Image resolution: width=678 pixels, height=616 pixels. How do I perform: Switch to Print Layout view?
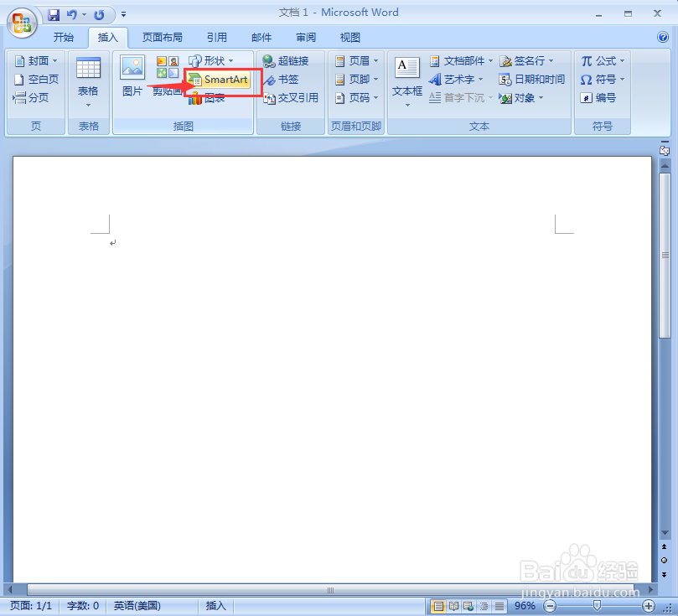point(438,607)
